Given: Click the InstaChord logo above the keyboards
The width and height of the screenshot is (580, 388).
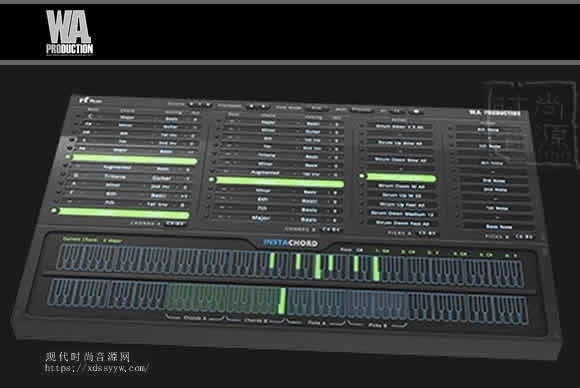Looking at the screenshot, I should point(290,243).
